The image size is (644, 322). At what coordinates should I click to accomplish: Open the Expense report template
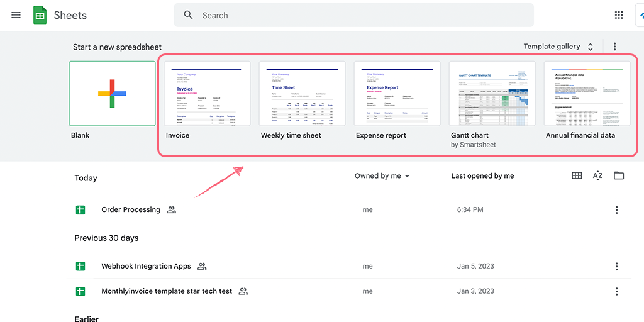397,93
